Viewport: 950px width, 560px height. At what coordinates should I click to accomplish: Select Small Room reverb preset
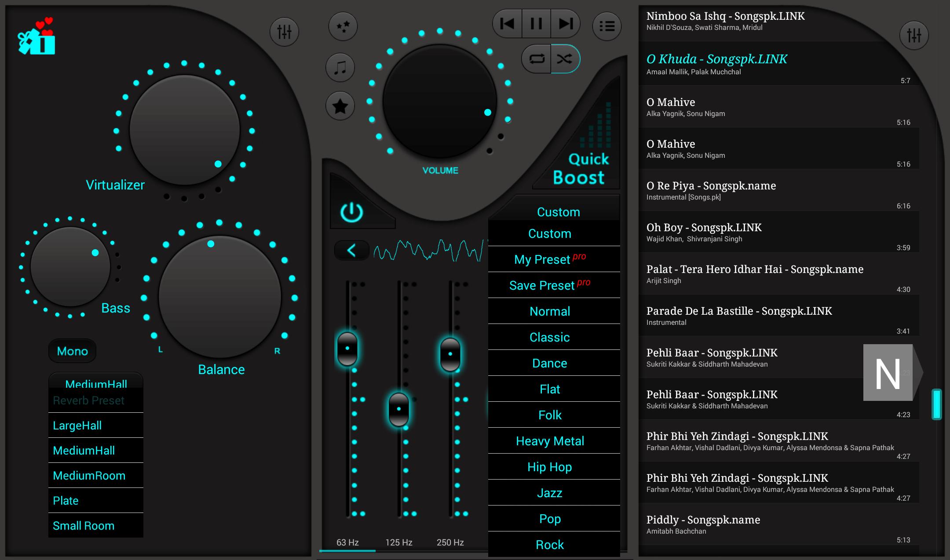(96, 526)
